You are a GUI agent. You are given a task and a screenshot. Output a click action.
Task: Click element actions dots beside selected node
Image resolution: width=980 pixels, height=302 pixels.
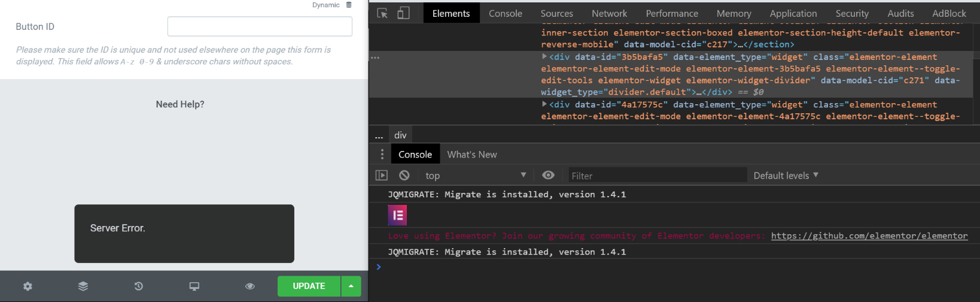pos(375,58)
